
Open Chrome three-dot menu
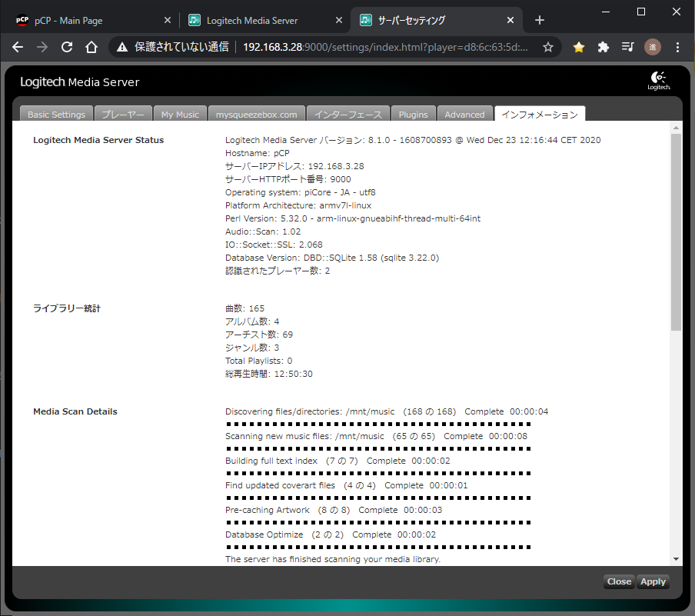click(x=677, y=47)
